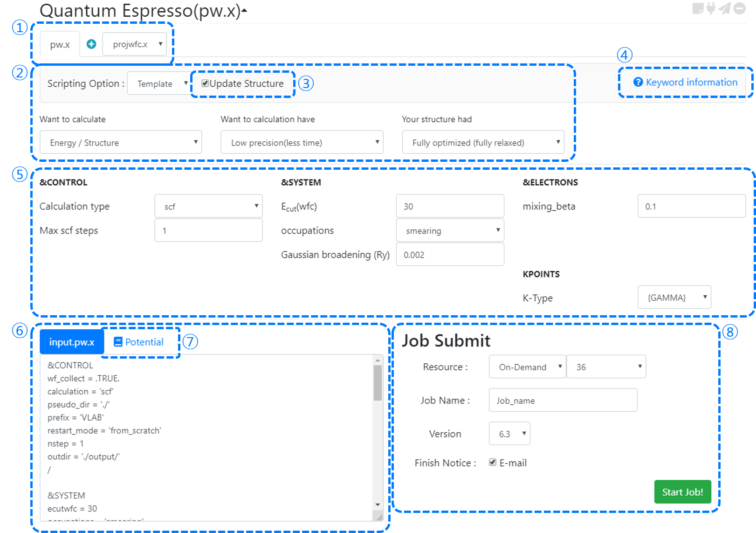
Task: Switch to the pw.x tab
Action: [60, 44]
